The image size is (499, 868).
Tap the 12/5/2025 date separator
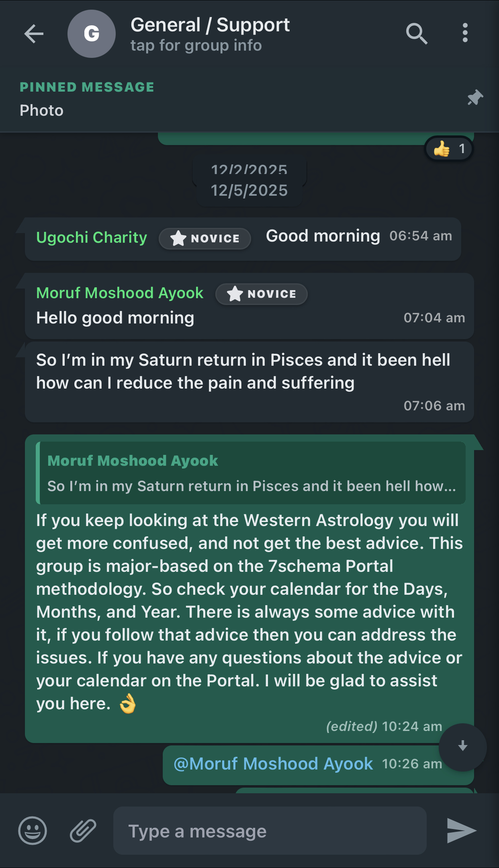click(x=249, y=190)
